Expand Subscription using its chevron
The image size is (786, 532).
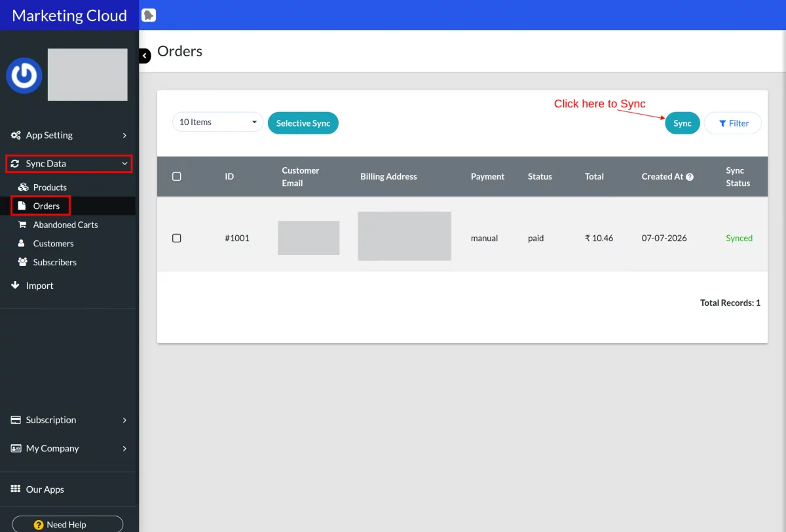coord(124,420)
